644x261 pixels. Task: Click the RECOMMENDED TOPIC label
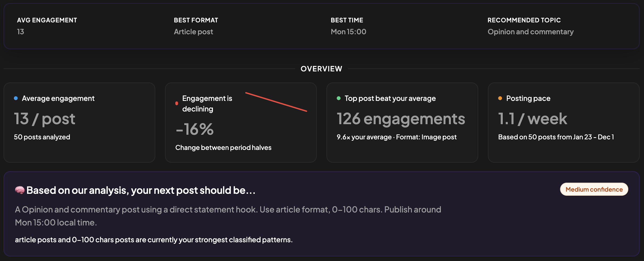(x=524, y=20)
